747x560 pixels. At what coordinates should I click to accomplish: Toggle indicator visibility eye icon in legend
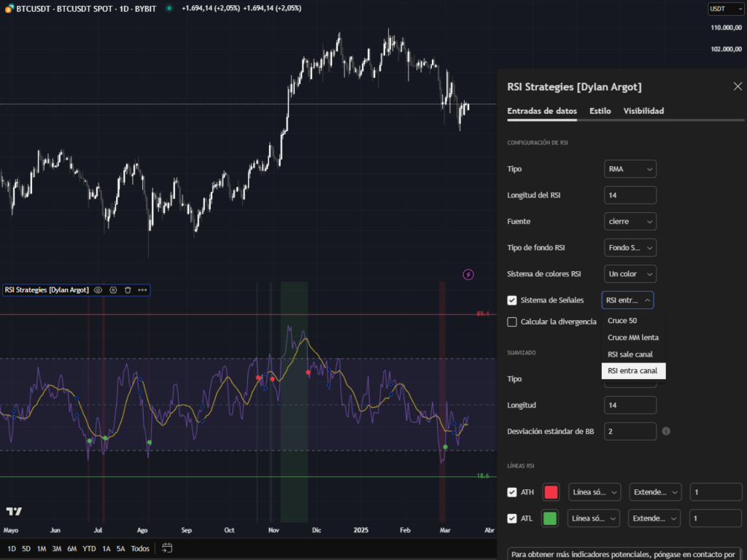[x=98, y=290]
